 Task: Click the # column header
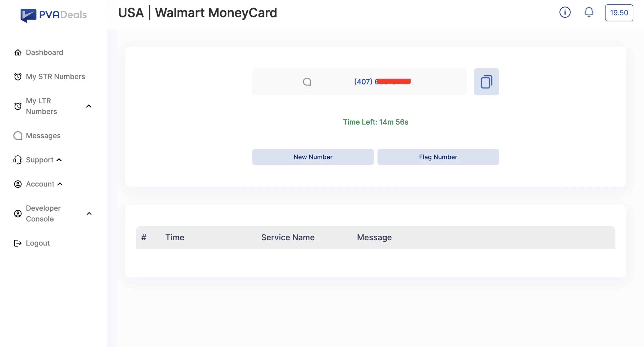point(144,237)
